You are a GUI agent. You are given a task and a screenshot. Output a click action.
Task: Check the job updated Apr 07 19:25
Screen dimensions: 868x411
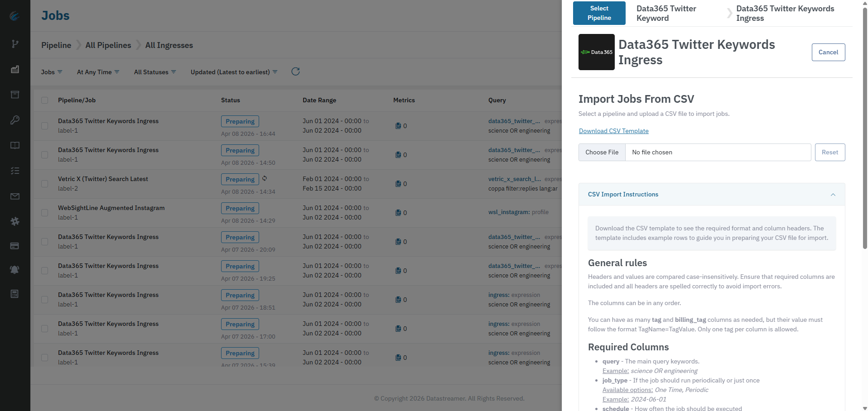44,271
